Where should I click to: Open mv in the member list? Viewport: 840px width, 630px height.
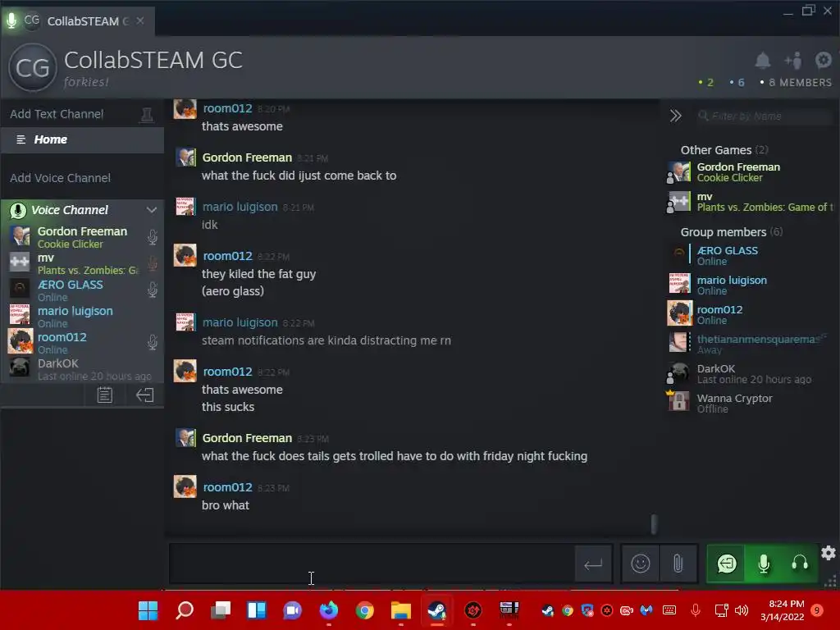[750, 202]
